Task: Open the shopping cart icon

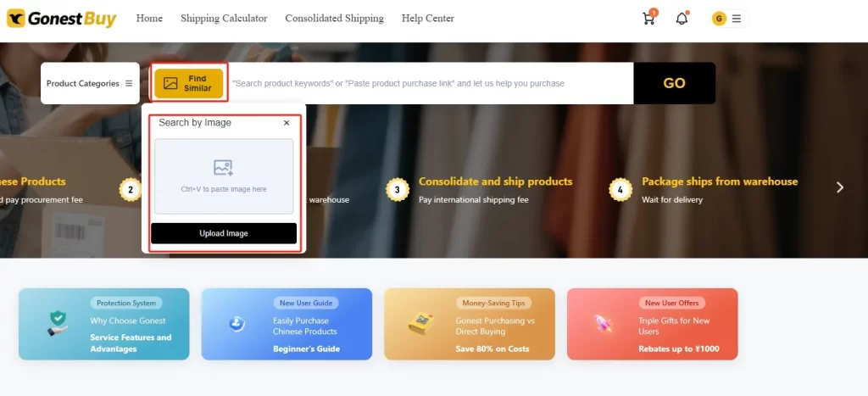Action: pyautogui.click(x=648, y=19)
